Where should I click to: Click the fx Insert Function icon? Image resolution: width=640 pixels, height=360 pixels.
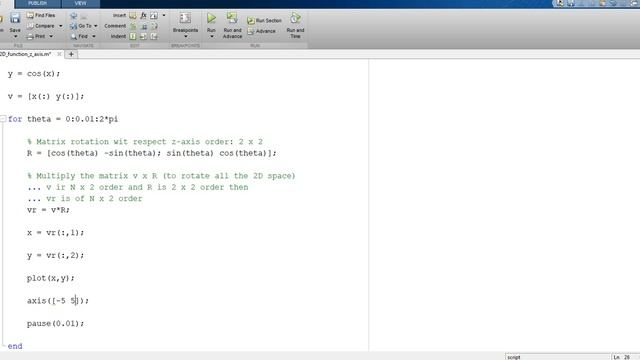pyautogui.click(x=143, y=16)
